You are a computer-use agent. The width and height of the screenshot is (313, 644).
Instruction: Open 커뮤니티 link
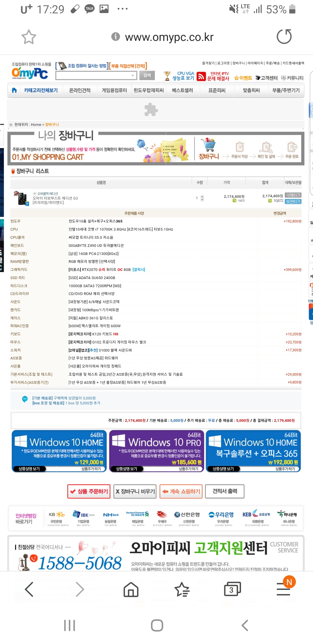click(x=292, y=78)
